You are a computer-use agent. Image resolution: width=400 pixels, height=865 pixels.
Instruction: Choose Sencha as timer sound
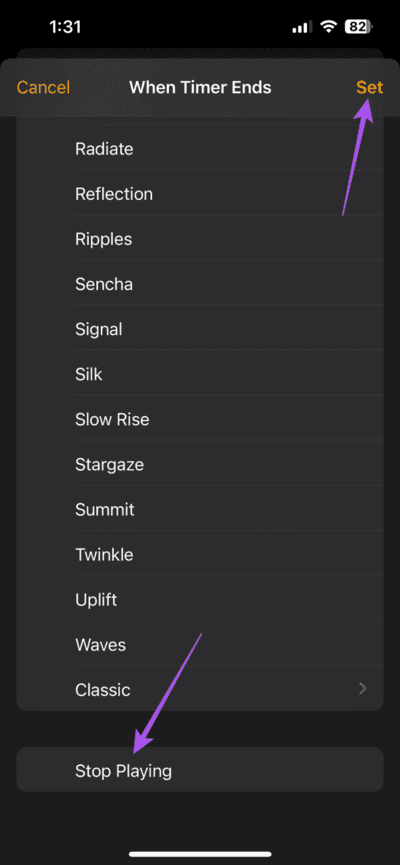(200, 285)
